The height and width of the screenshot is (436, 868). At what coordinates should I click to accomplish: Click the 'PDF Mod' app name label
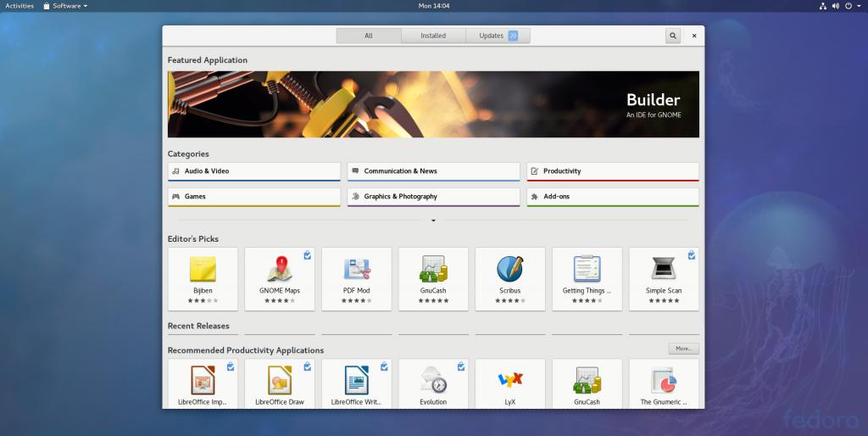(357, 290)
